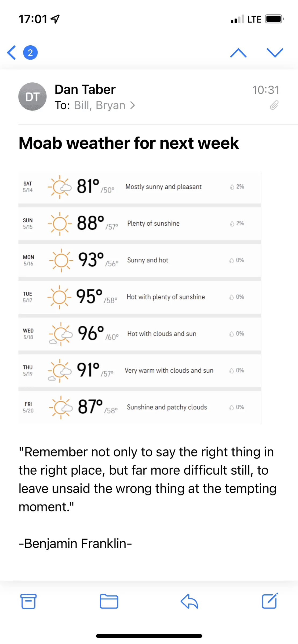Image resolution: width=298 pixels, height=644 pixels.
Task: Move message using the folder icon
Action: tap(109, 601)
